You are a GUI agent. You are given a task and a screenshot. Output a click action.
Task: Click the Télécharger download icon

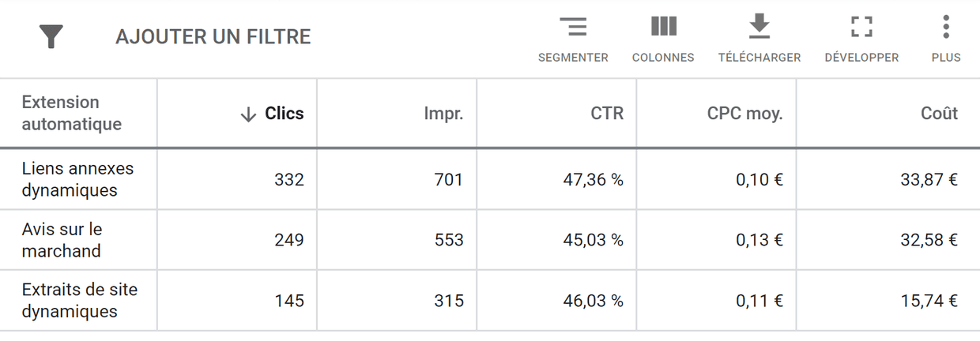759,28
